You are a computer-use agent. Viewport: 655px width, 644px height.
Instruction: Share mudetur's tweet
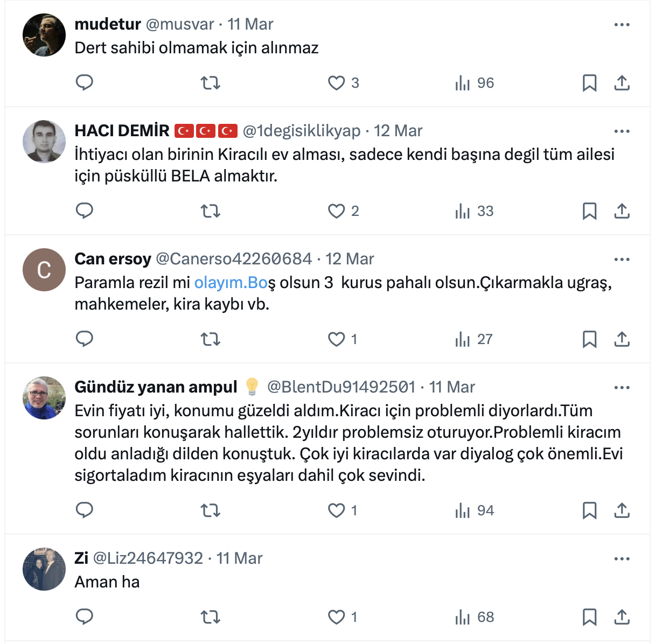tap(622, 83)
